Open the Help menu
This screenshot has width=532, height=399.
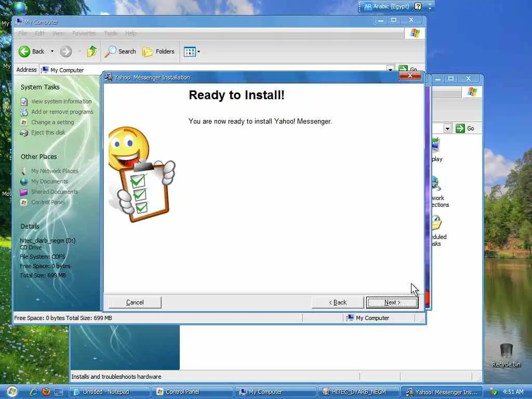(130, 33)
